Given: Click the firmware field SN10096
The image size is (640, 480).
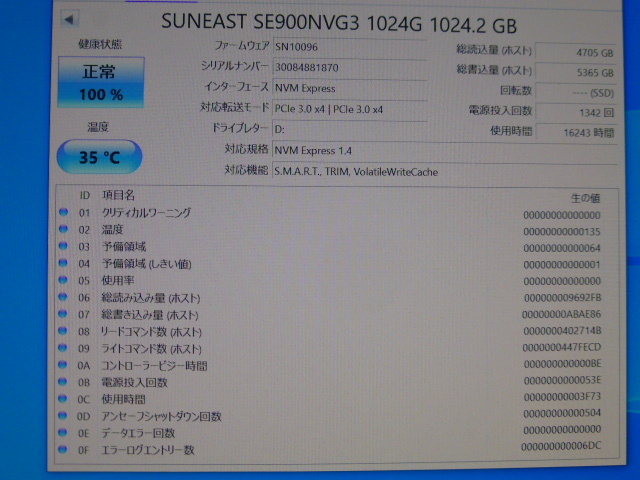Looking at the screenshot, I should pyautogui.click(x=350, y=47).
